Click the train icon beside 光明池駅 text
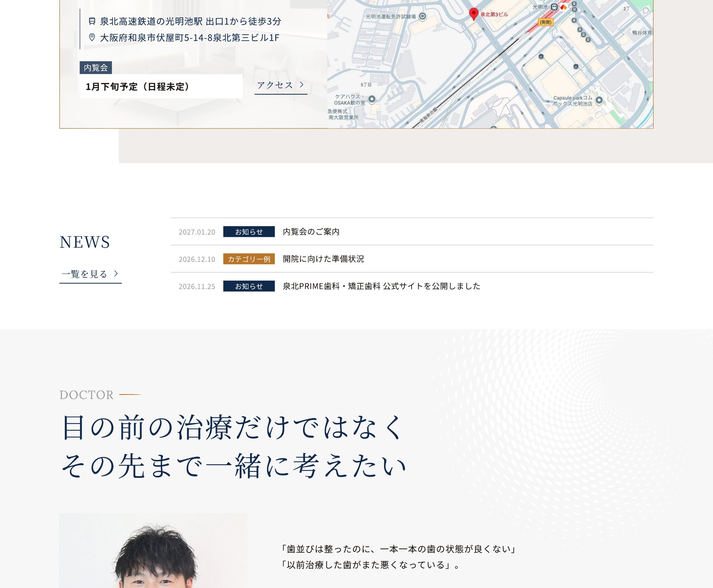This screenshot has width=713, height=588. tap(92, 21)
